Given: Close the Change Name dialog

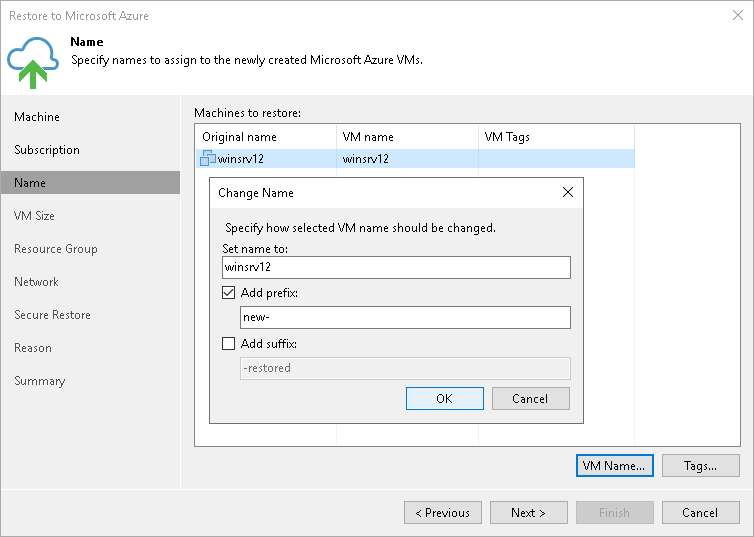Looking at the screenshot, I should pos(567,192).
